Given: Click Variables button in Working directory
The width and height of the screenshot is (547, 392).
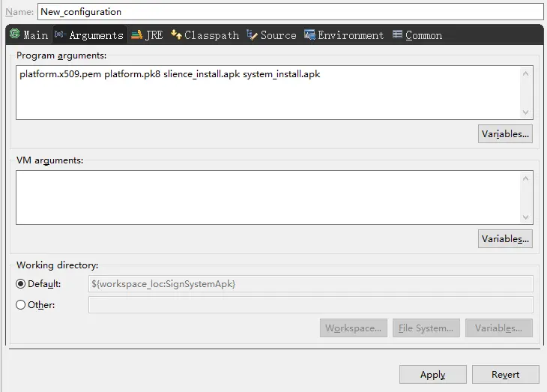Looking at the screenshot, I should pyautogui.click(x=499, y=328).
